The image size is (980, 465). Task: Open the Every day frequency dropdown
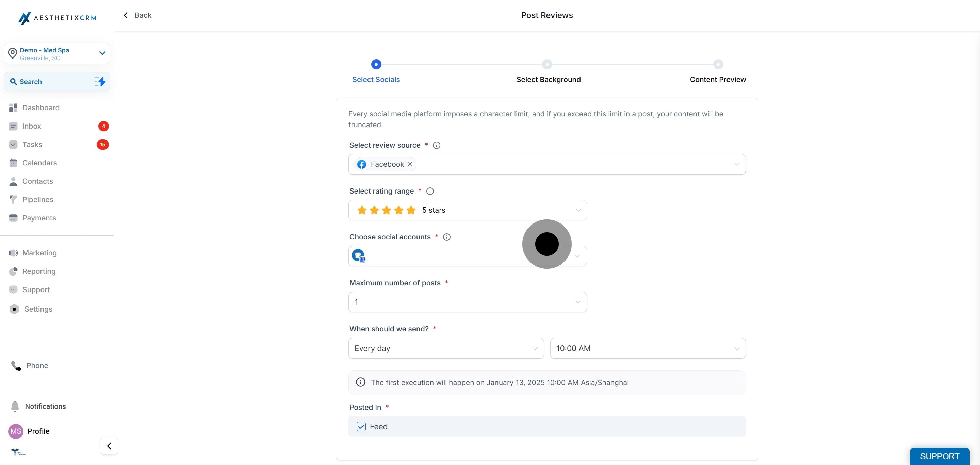pyautogui.click(x=446, y=348)
